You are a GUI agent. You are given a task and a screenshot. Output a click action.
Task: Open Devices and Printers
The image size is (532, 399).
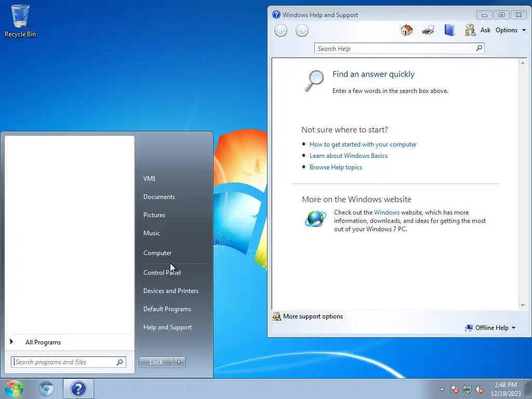[170, 291]
